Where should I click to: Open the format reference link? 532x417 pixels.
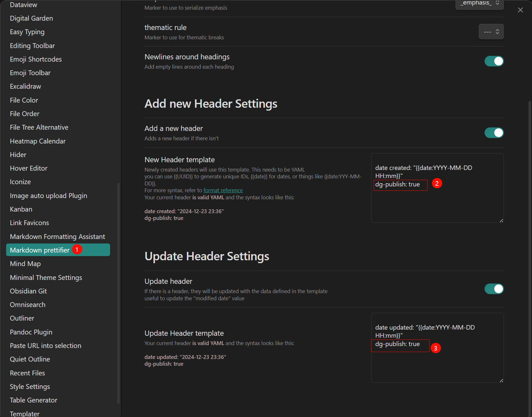(223, 190)
